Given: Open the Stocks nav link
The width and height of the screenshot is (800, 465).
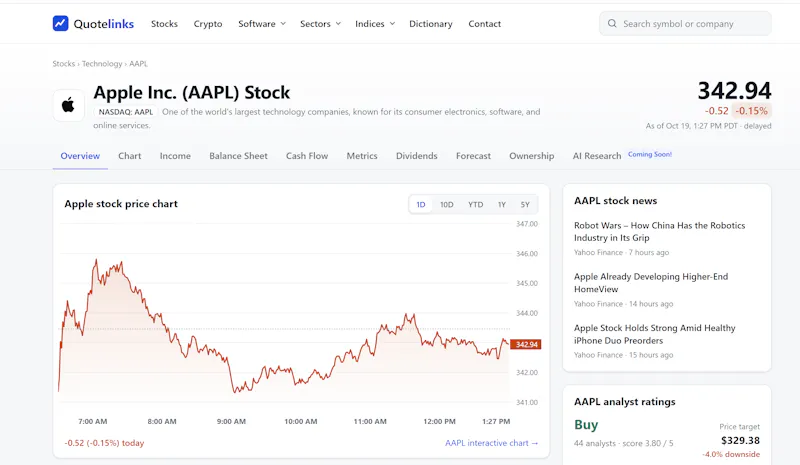Looking at the screenshot, I should (164, 23).
